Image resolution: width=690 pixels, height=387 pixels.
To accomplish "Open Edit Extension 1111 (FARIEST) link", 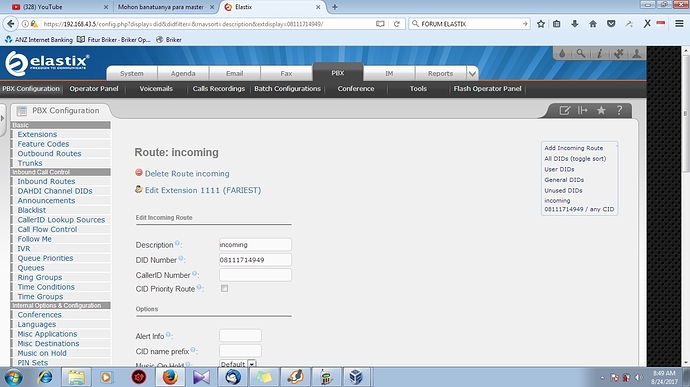I will [203, 190].
